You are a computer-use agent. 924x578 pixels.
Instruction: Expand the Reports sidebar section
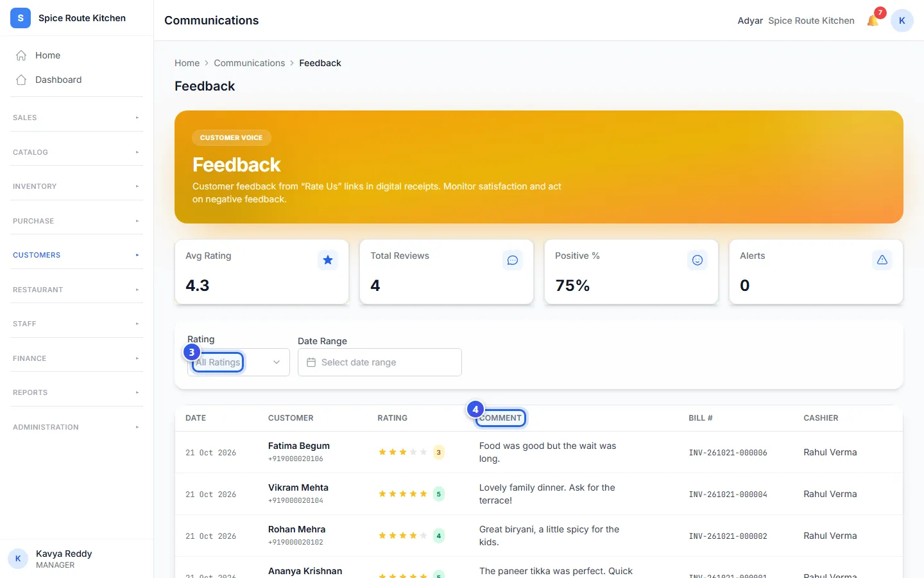coord(76,392)
